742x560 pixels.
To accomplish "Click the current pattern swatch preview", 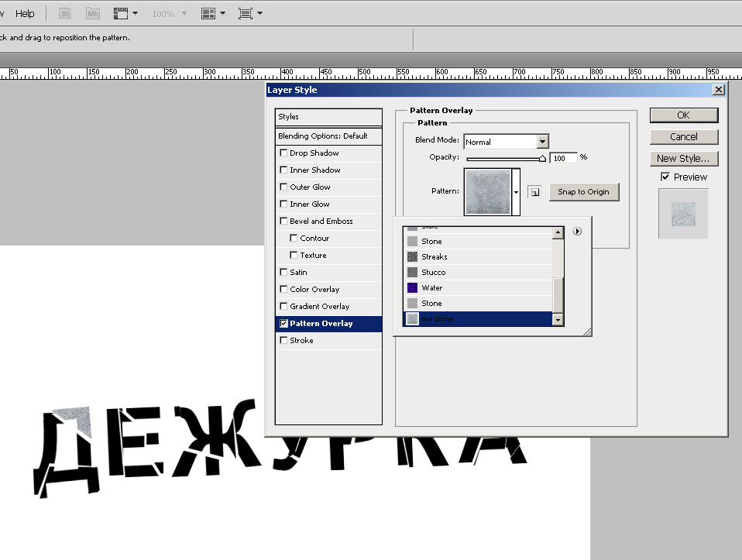I will pyautogui.click(x=488, y=192).
